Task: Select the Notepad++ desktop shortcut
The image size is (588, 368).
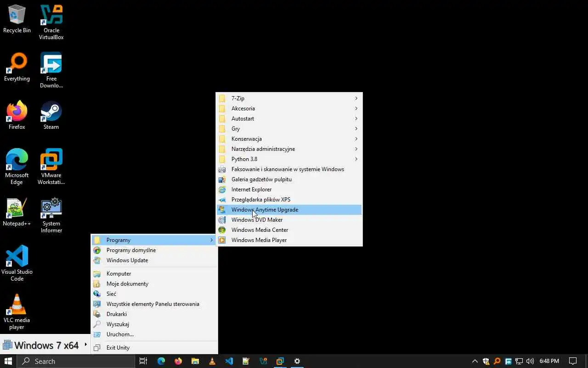Action: coord(17,213)
